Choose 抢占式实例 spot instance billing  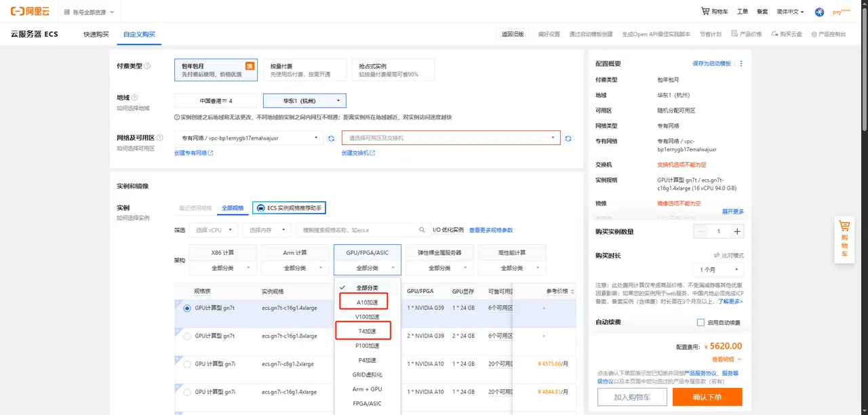(393, 69)
